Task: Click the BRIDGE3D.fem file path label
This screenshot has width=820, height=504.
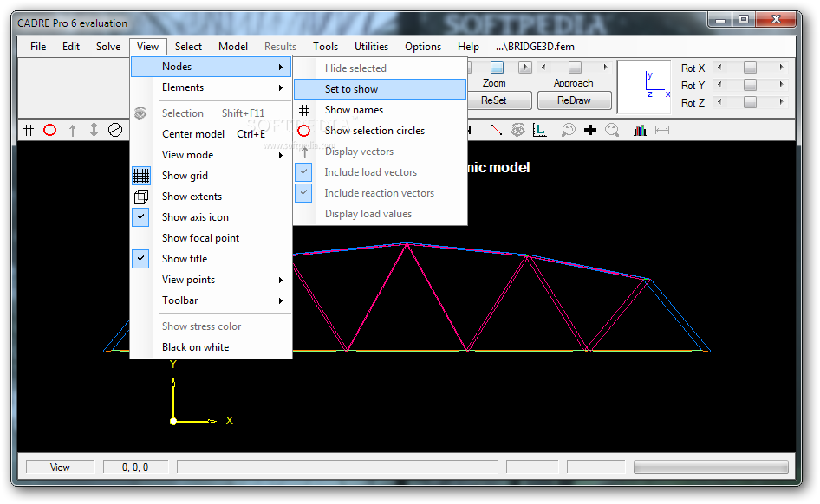Action: [x=535, y=47]
